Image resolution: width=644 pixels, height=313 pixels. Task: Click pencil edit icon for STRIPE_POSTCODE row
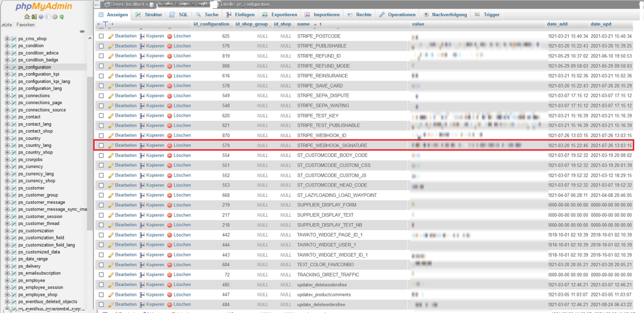(x=111, y=36)
